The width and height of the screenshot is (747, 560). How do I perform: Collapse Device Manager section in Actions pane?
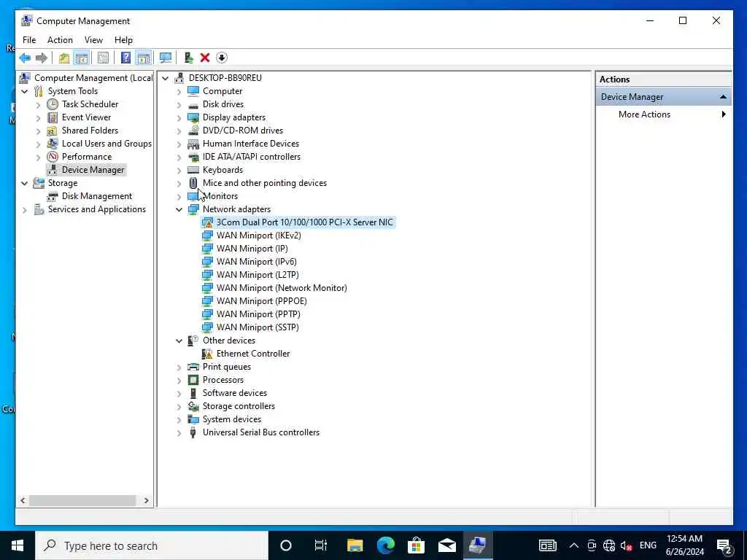pyautogui.click(x=723, y=97)
